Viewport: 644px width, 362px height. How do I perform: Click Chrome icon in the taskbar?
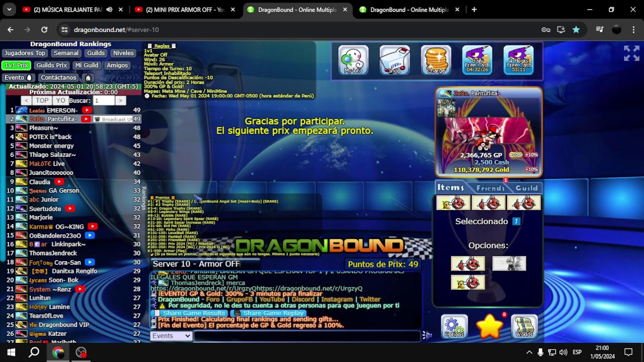click(58, 352)
